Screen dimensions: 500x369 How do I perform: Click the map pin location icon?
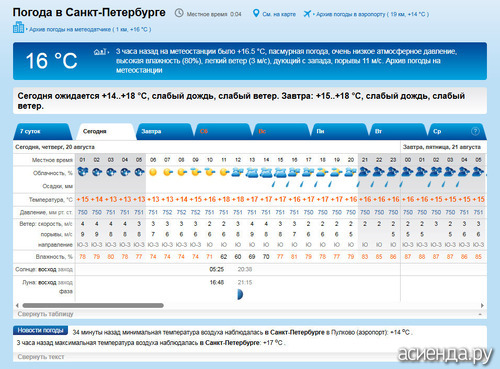256,13
